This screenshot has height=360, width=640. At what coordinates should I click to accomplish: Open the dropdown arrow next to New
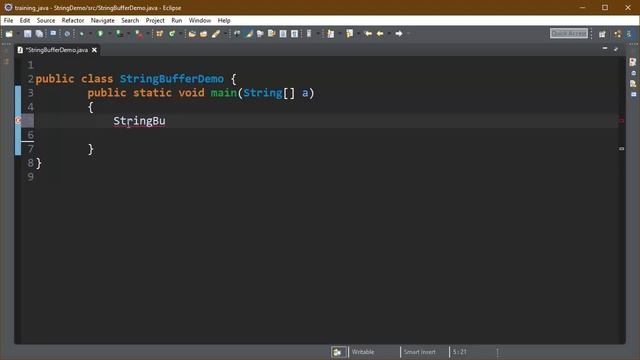point(18,34)
